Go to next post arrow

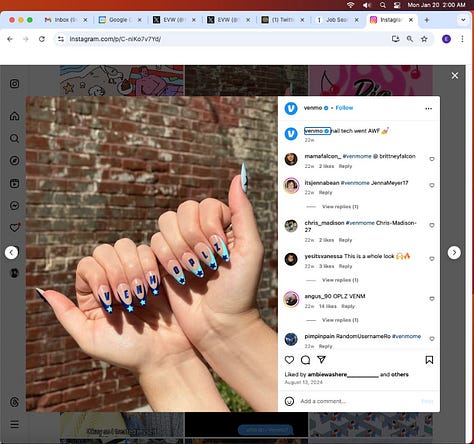[x=454, y=253]
